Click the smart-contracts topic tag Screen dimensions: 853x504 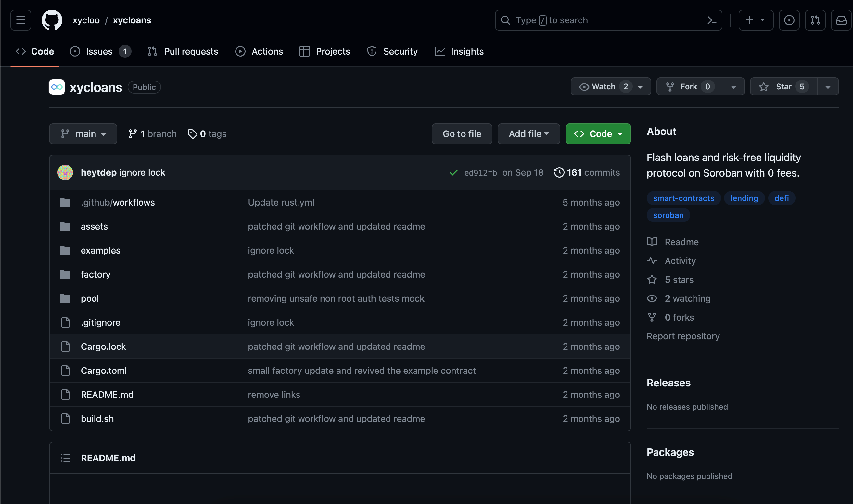click(683, 198)
